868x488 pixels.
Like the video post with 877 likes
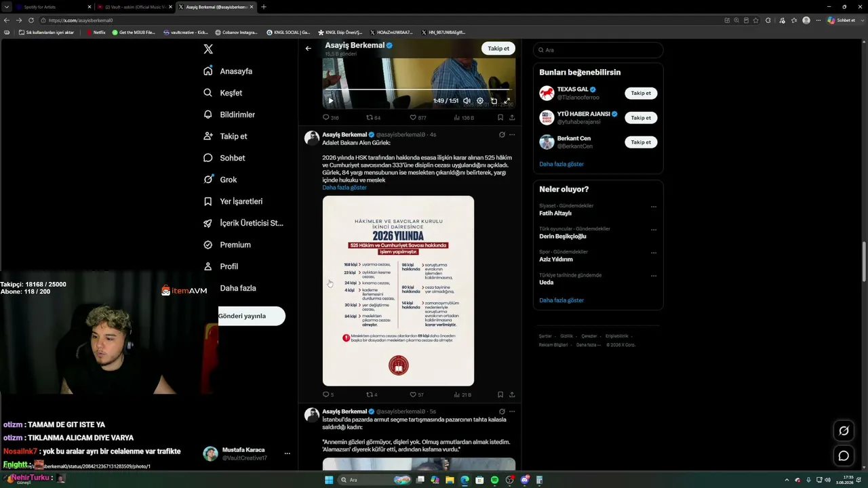click(x=418, y=117)
